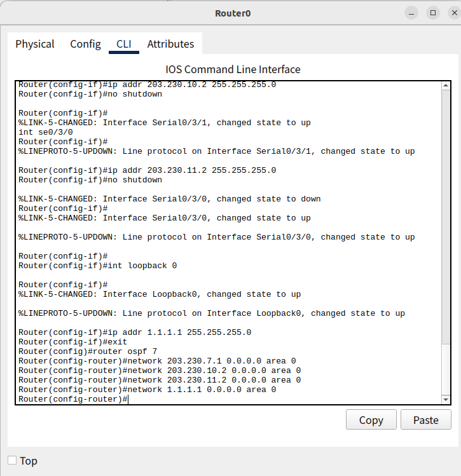Click the 'int se0/3/0' line
Viewport: 461px width, 476px height.
click(46, 132)
